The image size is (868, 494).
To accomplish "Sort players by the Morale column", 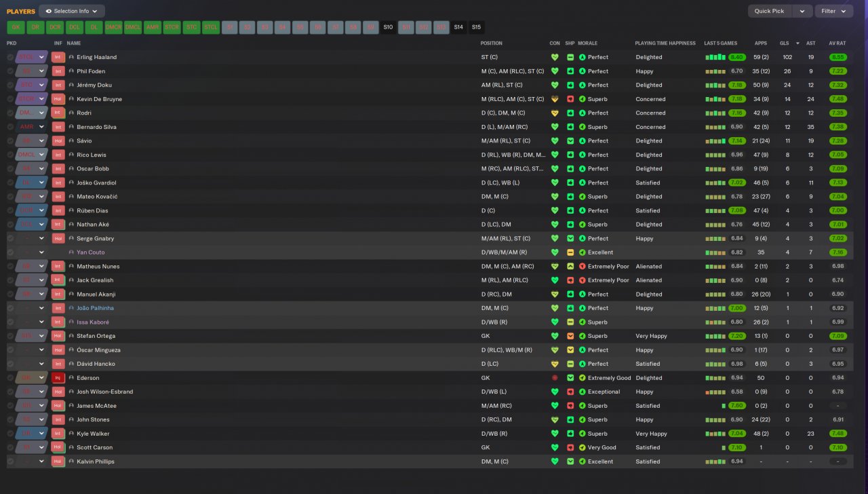I will click(x=587, y=43).
